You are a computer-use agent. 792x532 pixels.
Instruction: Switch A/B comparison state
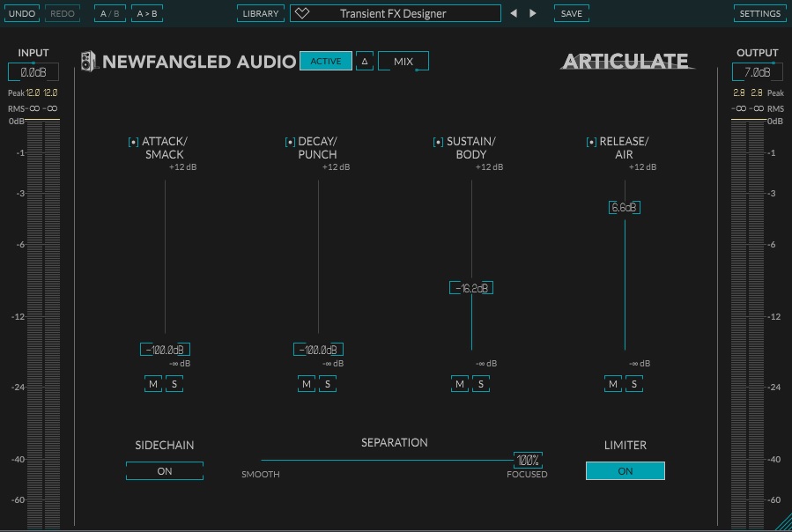point(109,13)
